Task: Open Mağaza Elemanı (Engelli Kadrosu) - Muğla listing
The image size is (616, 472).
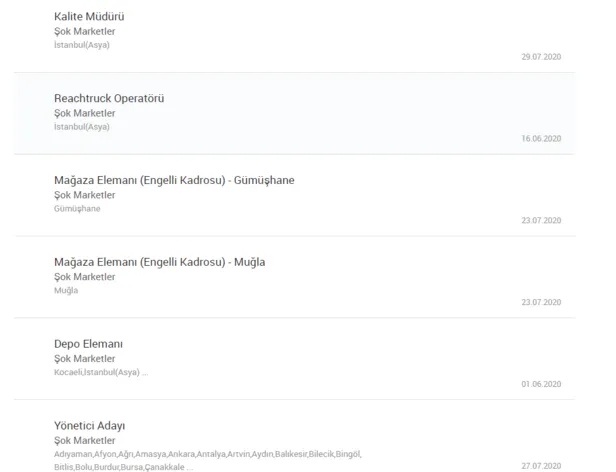Action: coord(159,262)
